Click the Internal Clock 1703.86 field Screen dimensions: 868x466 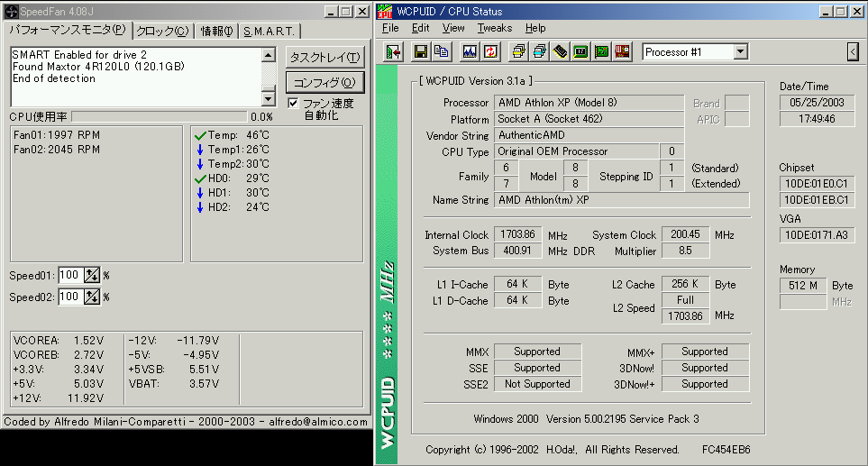pos(517,234)
